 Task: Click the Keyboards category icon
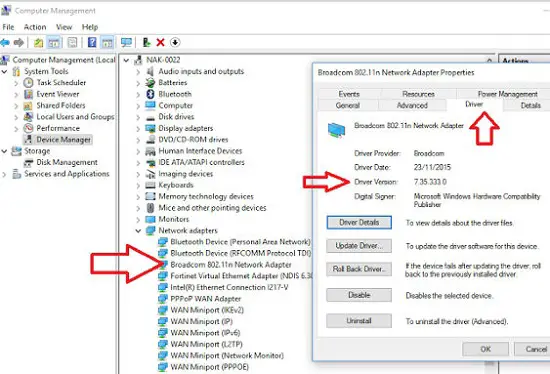150,185
